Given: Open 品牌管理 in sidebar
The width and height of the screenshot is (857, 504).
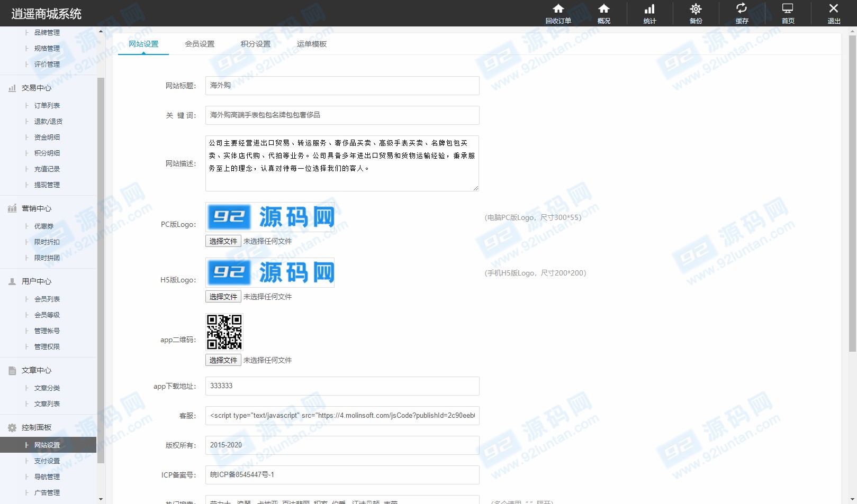Looking at the screenshot, I should (47, 33).
